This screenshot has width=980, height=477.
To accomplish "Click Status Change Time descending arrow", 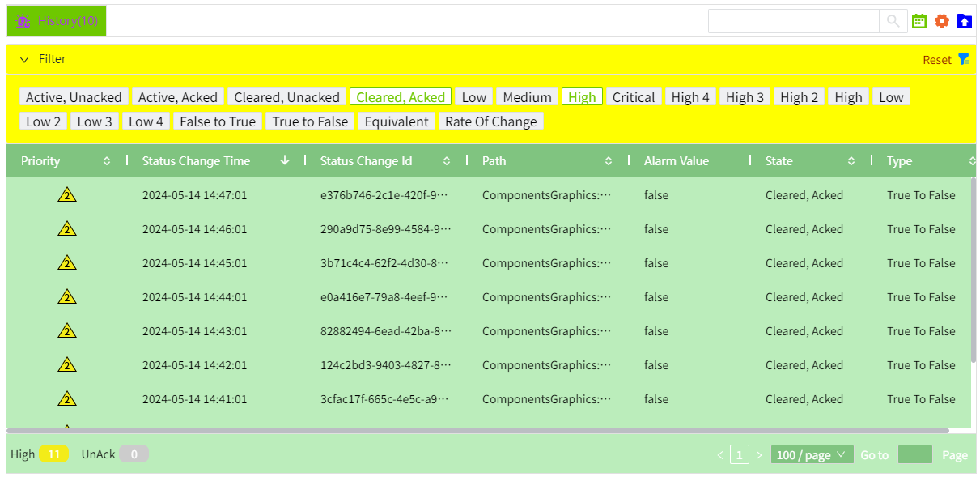I will (284, 161).
